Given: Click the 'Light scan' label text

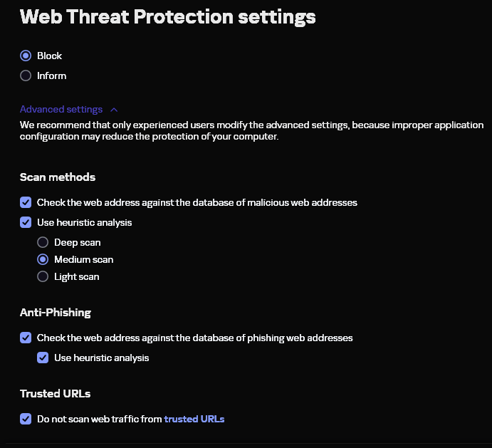Looking at the screenshot, I should pyautogui.click(x=76, y=276).
